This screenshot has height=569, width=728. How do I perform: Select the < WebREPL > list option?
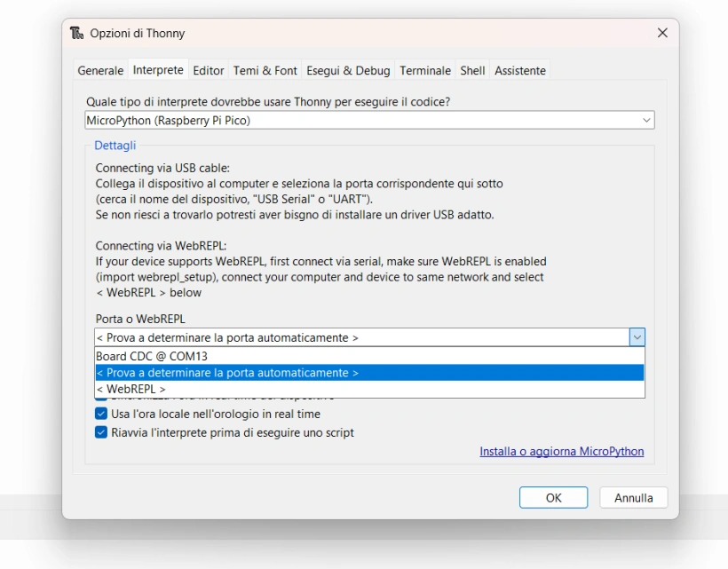pyautogui.click(x=369, y=389)
